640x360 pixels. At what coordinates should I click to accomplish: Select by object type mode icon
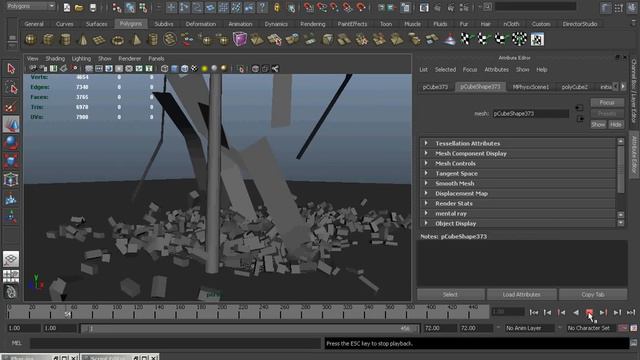click(130, 7)
